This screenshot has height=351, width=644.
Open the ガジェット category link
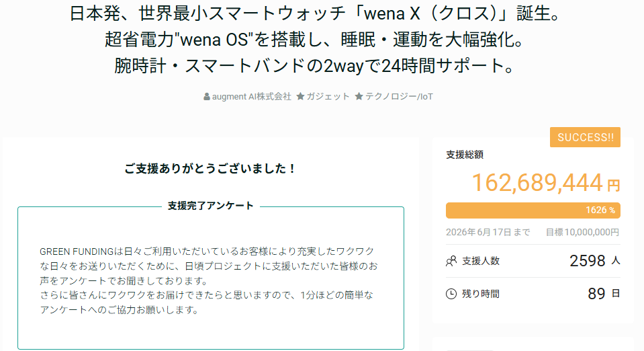pyautogui.click(x=328, y=96)
